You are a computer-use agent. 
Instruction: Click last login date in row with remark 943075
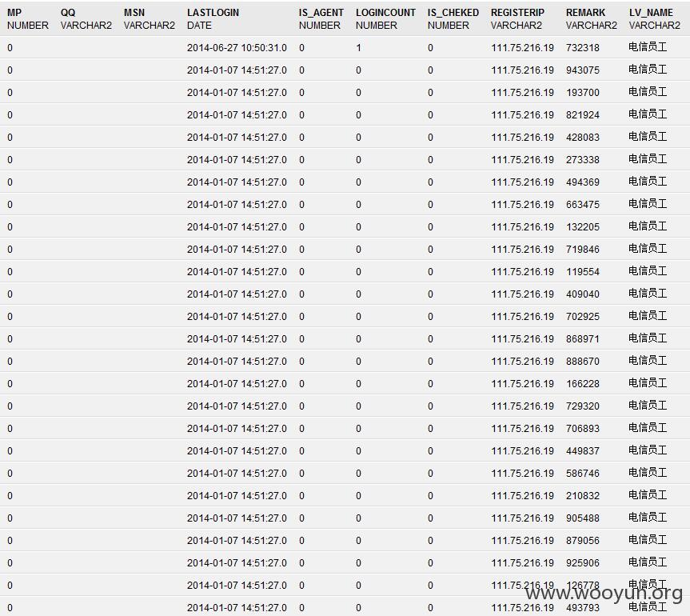click(237, 70)
